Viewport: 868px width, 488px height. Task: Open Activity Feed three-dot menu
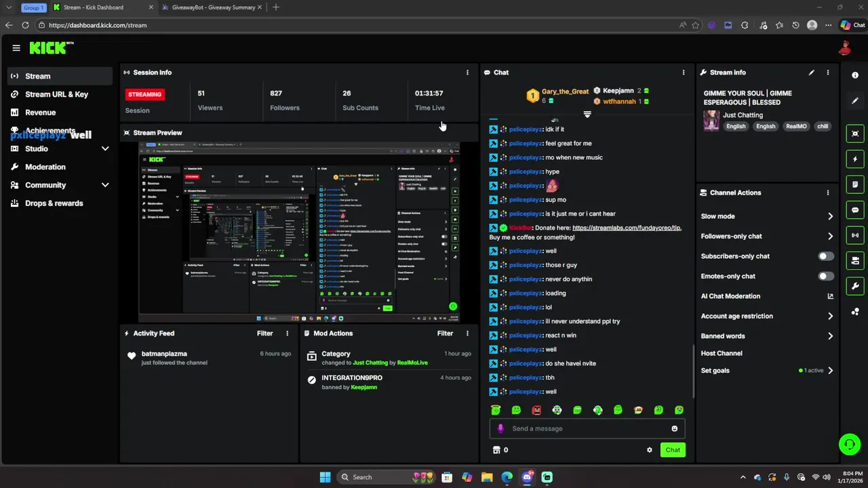coord(288,333)
